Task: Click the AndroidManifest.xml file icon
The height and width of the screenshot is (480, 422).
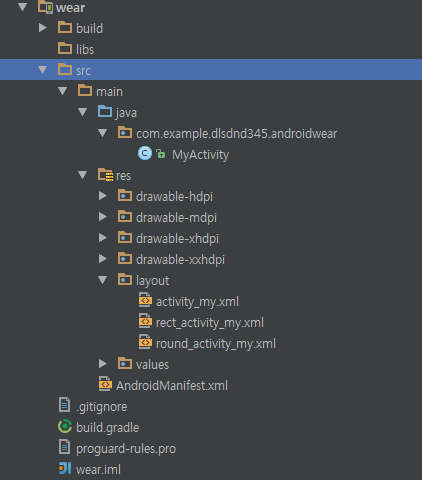Action: coord(105,384)
